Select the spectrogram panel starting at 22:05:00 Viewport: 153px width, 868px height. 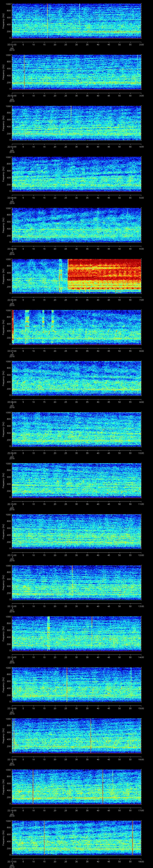(x=76, y=225)
